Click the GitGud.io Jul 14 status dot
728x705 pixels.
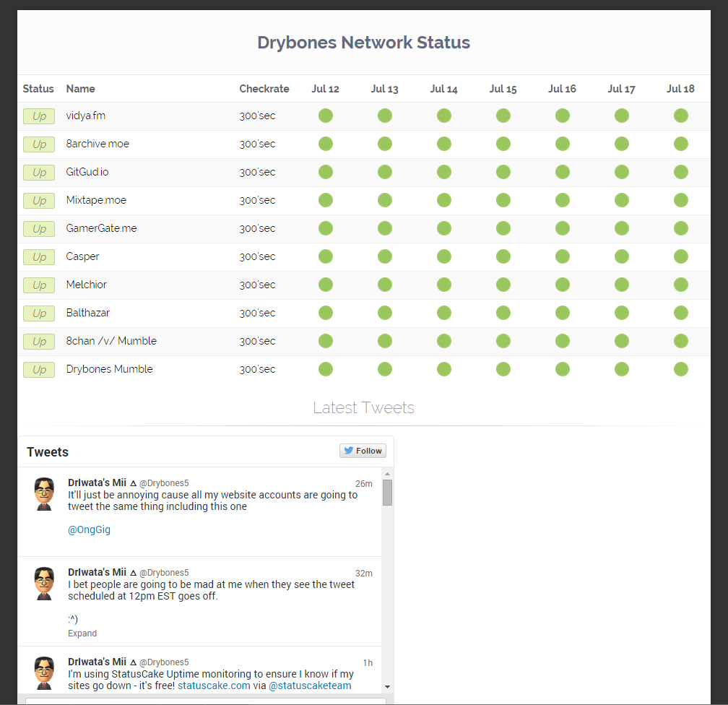pyautogui.click(x=444, y=172)
